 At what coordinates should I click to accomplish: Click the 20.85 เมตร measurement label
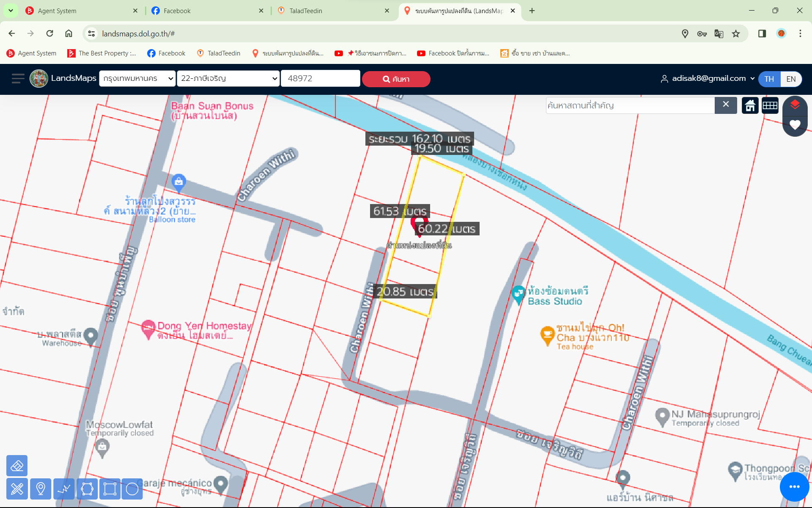coord(406,291)
